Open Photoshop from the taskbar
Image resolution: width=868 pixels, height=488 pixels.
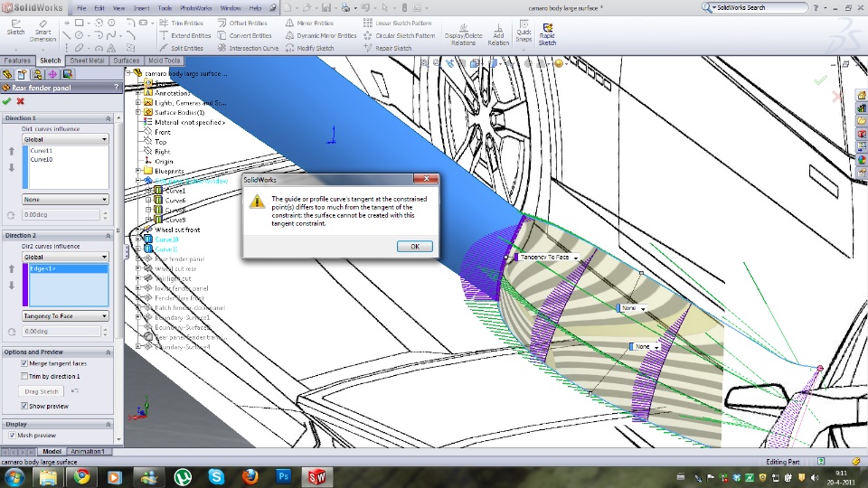pos(283,476)
